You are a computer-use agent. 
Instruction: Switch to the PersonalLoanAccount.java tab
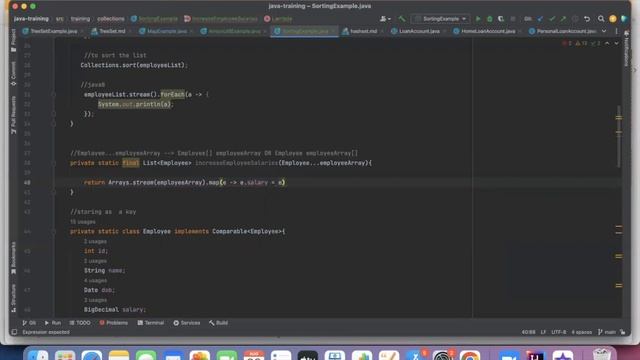[x=562, y=31]
